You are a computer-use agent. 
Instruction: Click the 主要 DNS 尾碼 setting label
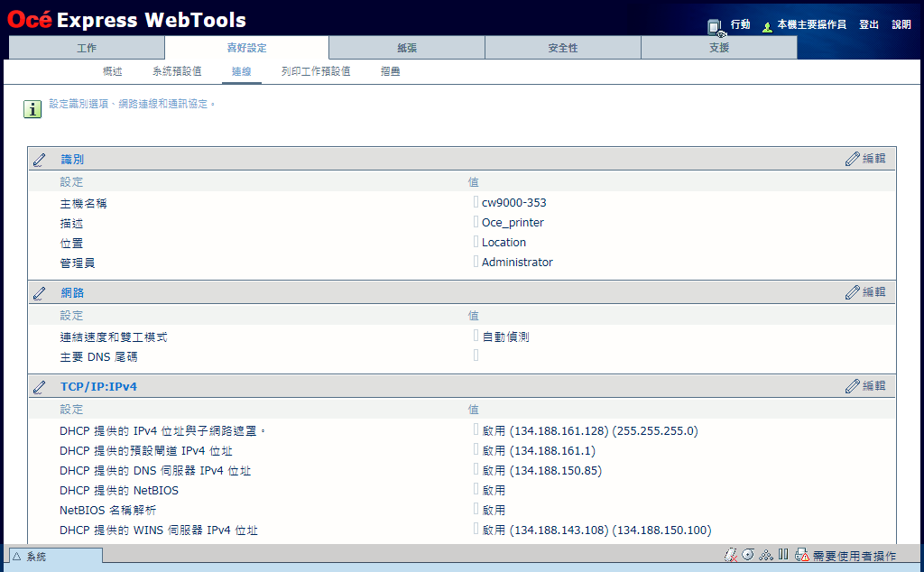98,357
